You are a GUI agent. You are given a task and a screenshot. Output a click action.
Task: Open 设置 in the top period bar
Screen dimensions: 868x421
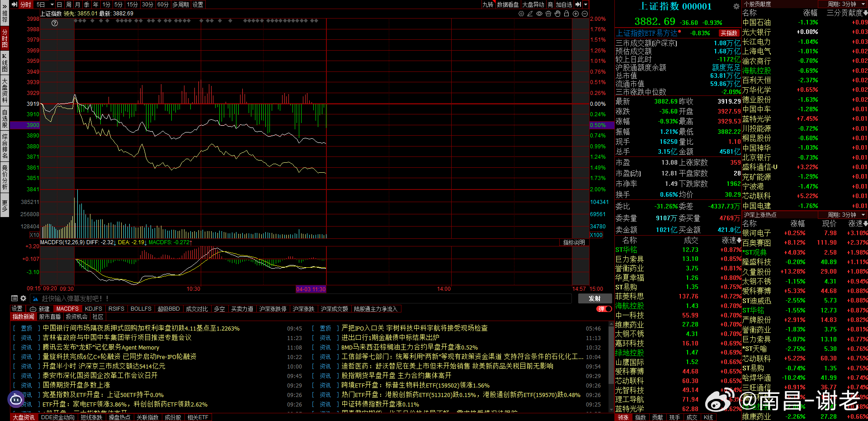click(198, 5)
